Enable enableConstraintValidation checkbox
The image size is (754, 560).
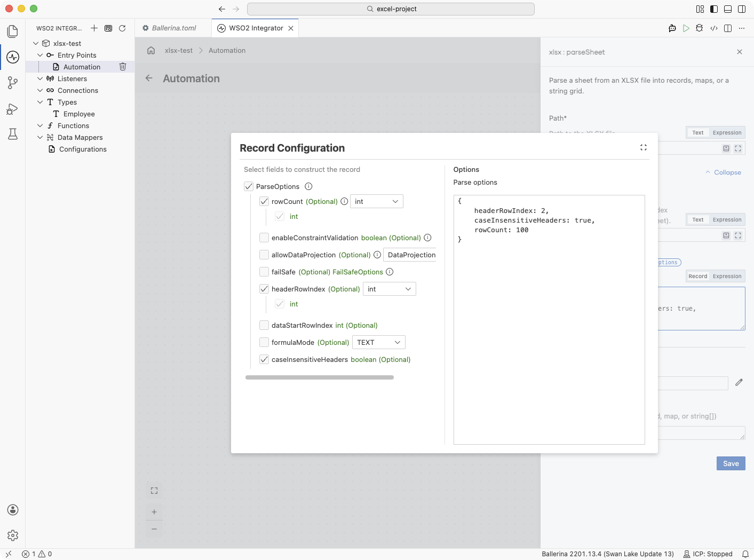(264, 238)
